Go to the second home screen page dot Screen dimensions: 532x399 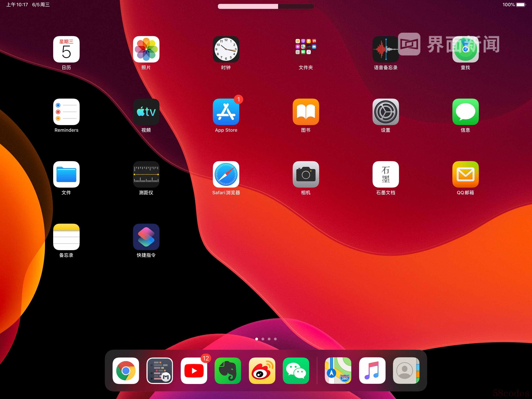pos(263,339)
